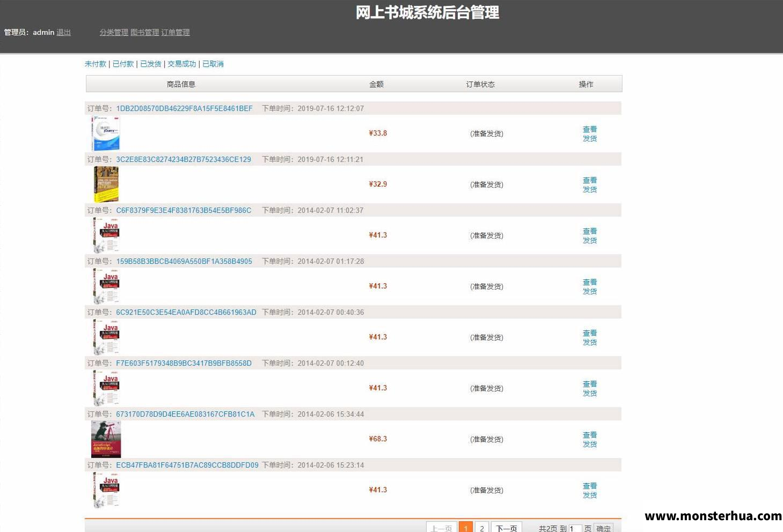Image resolution: width=783 pixels, height=532 pixels.
Task: Ship 发货 the 01:17:28 order
Action: pyautogui.click(x=590, y=291)
